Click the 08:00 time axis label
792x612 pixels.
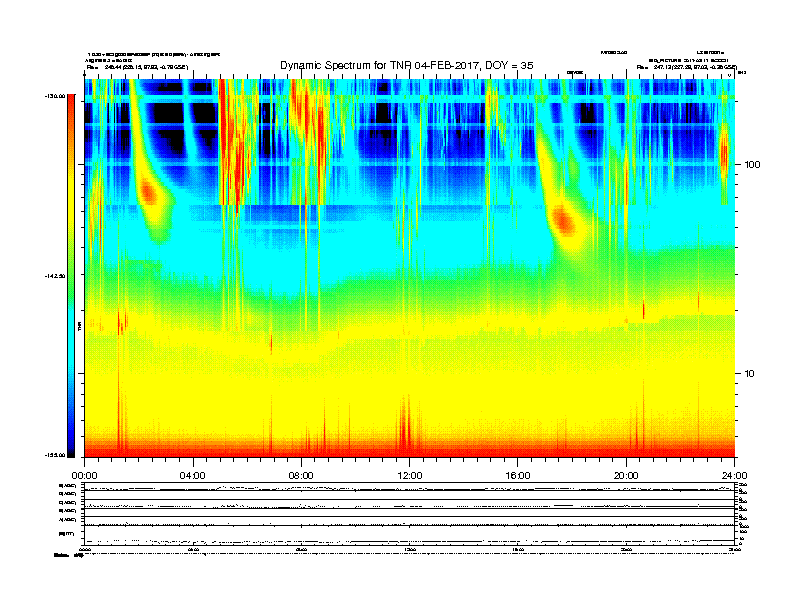coord(301,476)
